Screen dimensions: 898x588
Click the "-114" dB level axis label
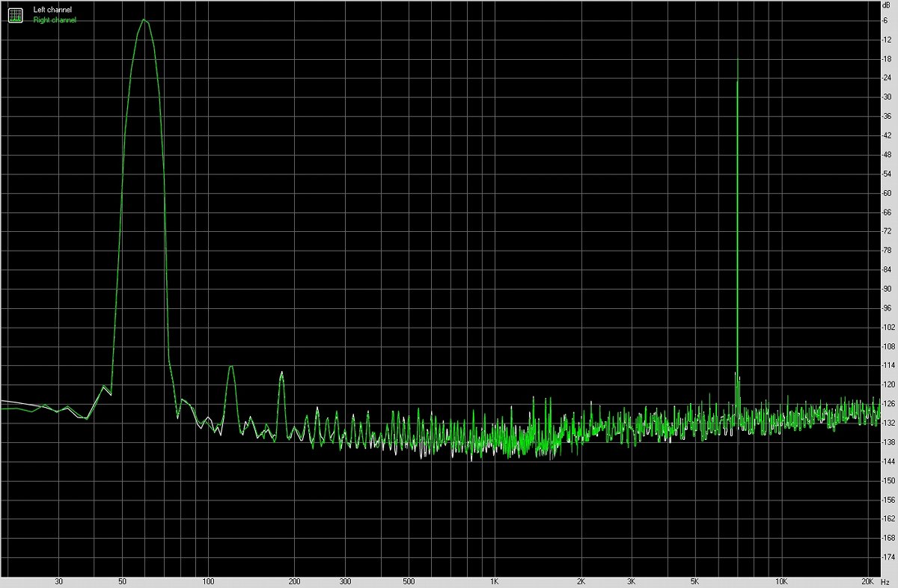pos(888,366)
